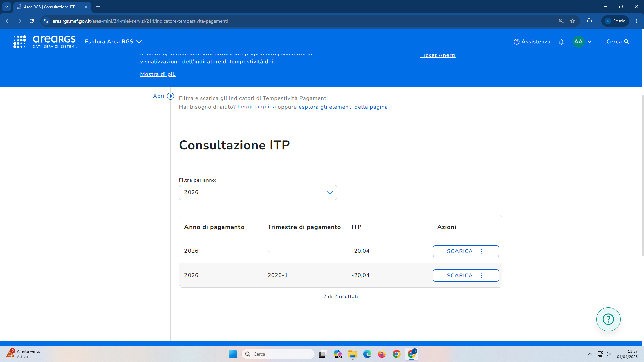644x362 pixels.
Task: Expand the Esplora Area RGS menu
Action: [x=113, y=42]
